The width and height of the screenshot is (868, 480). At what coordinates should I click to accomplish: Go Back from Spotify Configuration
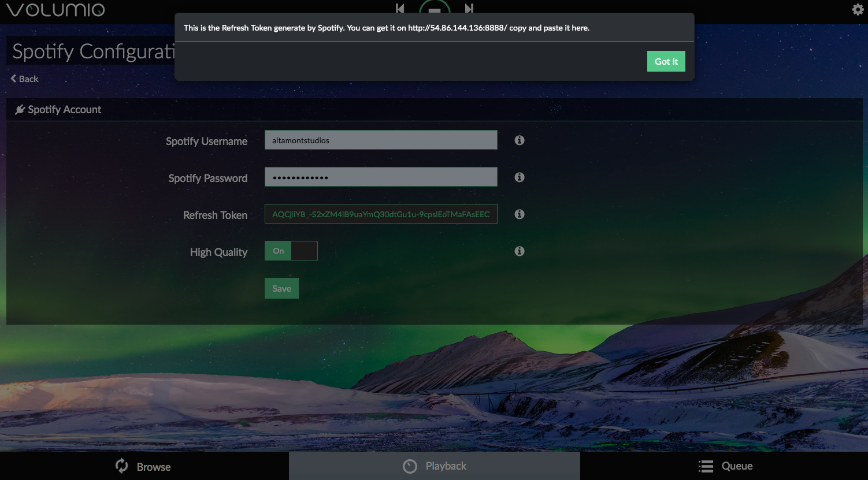(24, 79)
